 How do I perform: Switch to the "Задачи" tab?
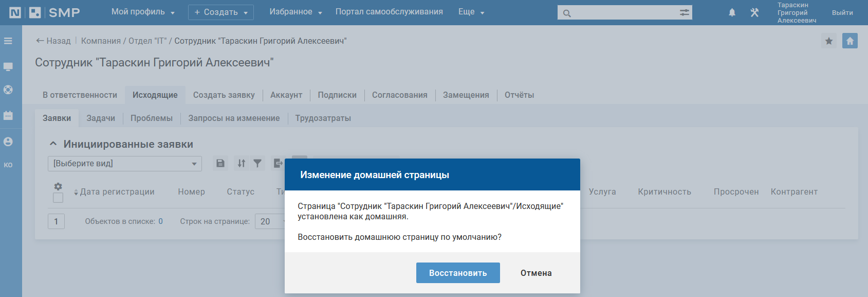pos(101,118)
